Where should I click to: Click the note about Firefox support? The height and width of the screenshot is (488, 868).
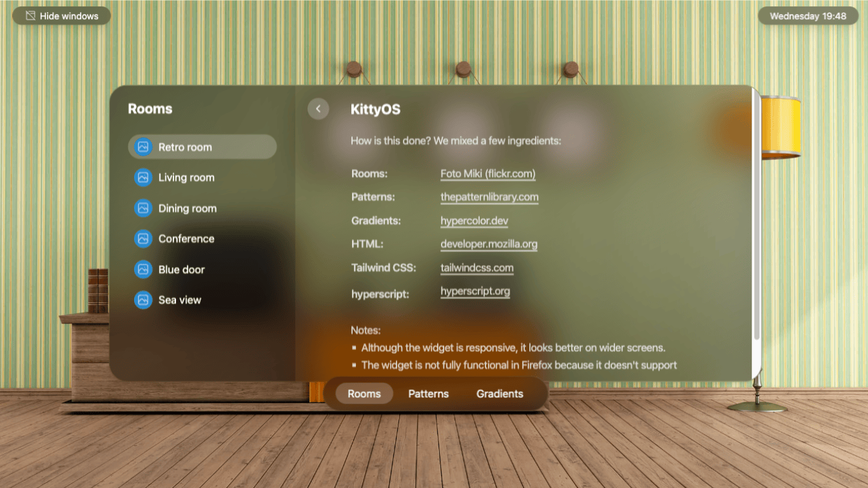[519, 365]
